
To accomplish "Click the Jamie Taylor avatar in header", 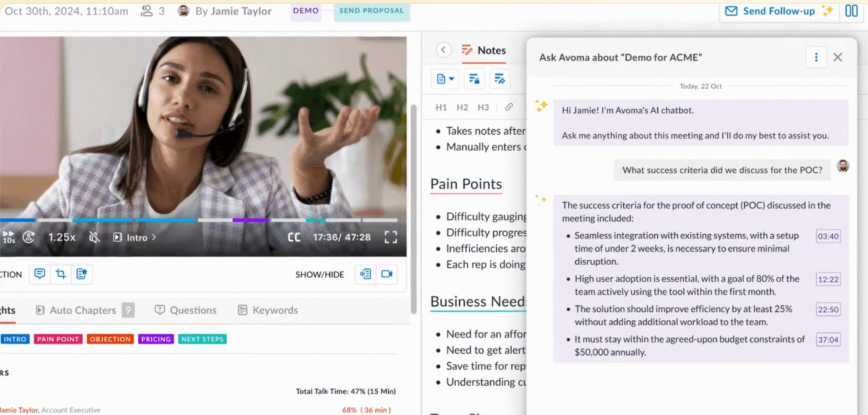I will [183, 11].
